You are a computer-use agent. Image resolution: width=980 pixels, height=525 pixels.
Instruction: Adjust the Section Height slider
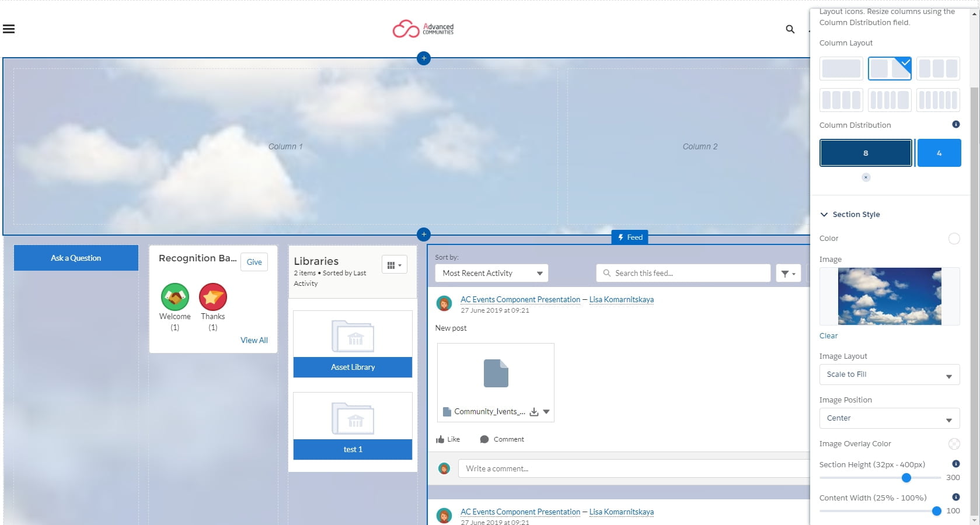[x=906, y=478]
